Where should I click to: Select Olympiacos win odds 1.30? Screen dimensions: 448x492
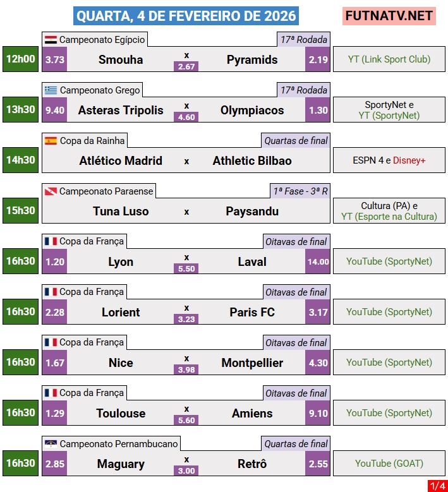(x=318, y=110)
